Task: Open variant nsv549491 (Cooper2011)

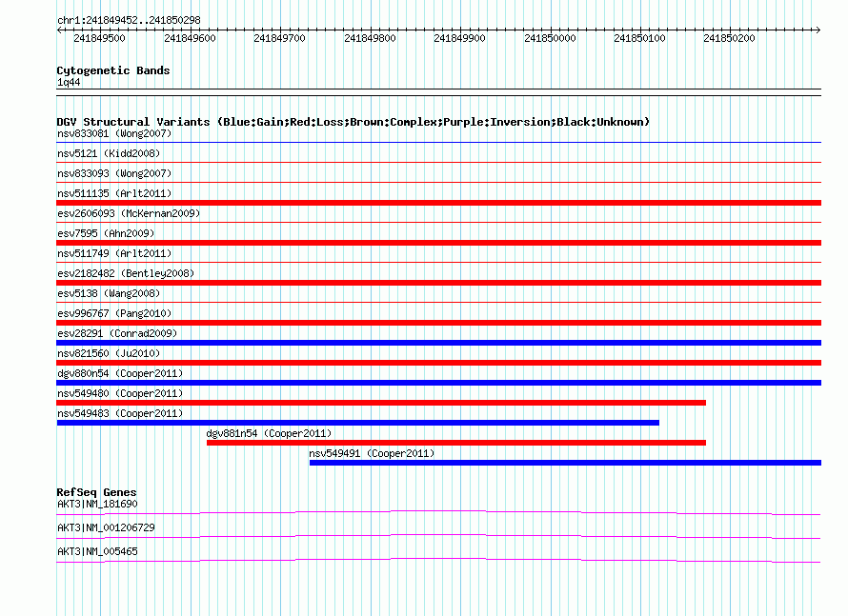Action: [372, 453]
